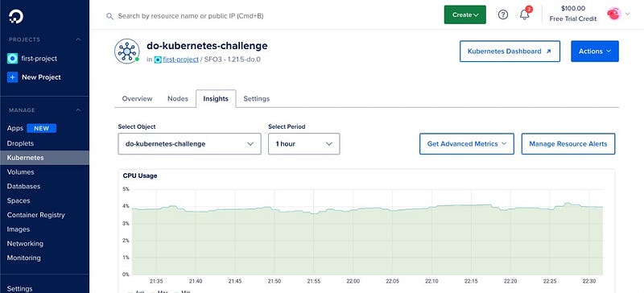Viewport: 644px width, 293px height.
Task: Open the Select Period 1 hour dropdown
Action: pos(304,144)
